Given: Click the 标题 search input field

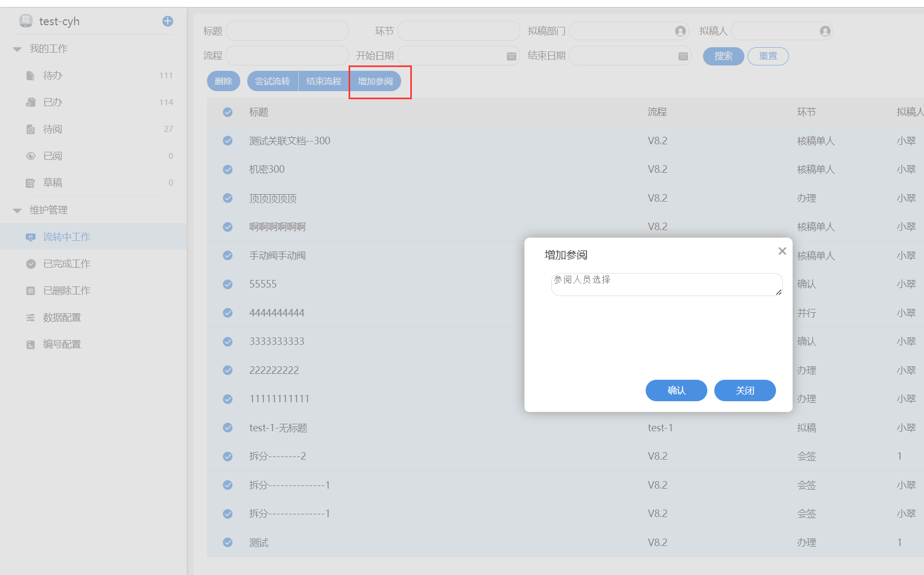Looking at the screenshot, I should [287, 31].
